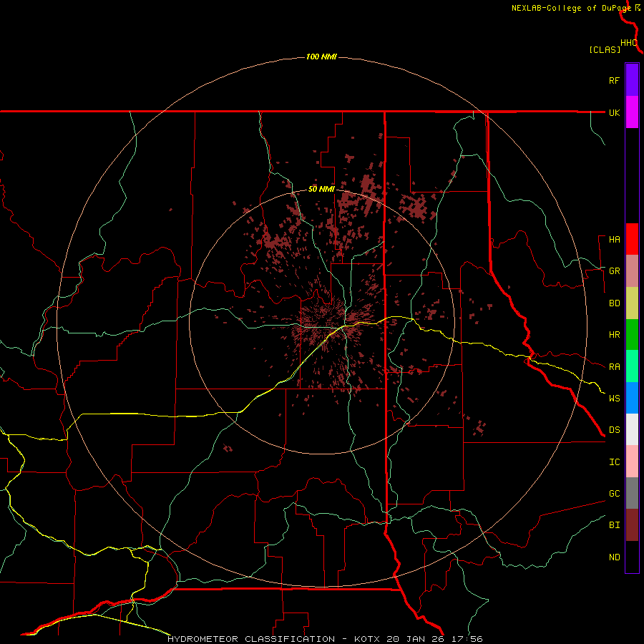This screenshot has width=644, height=644.
Task: Select the "GC" legend label
Action: point(614,494)
